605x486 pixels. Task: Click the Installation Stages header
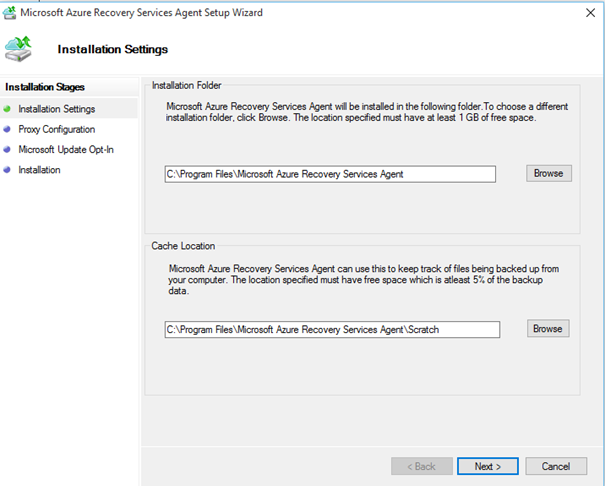[x=45, y=87]
